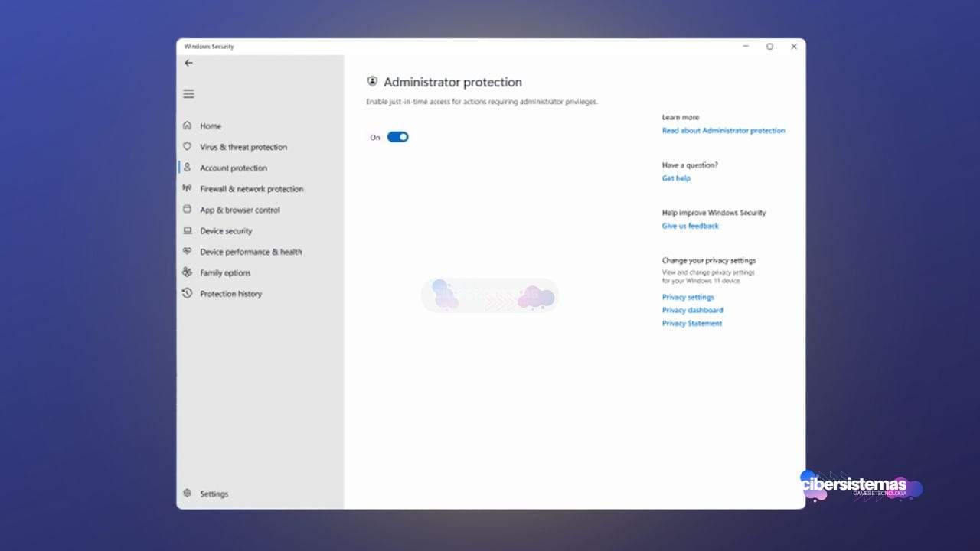Click the Home house icon in sidebar

[187, 126]
